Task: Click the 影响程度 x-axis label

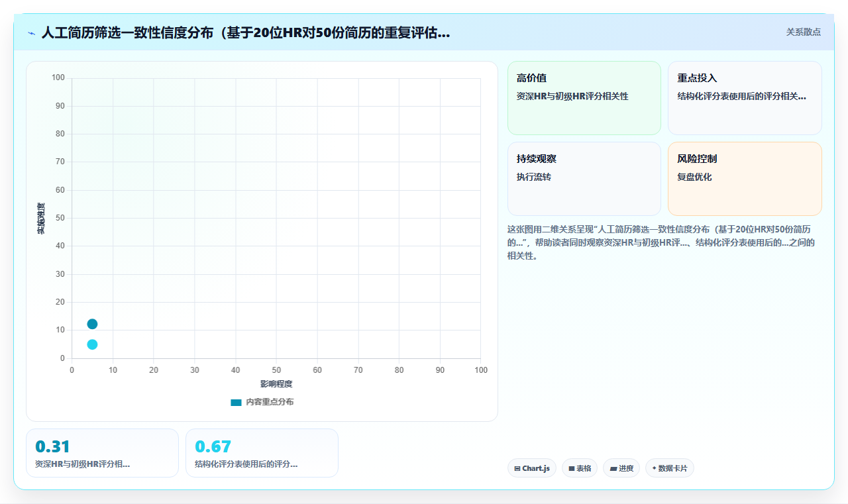Action: click(x=276, y=384)
